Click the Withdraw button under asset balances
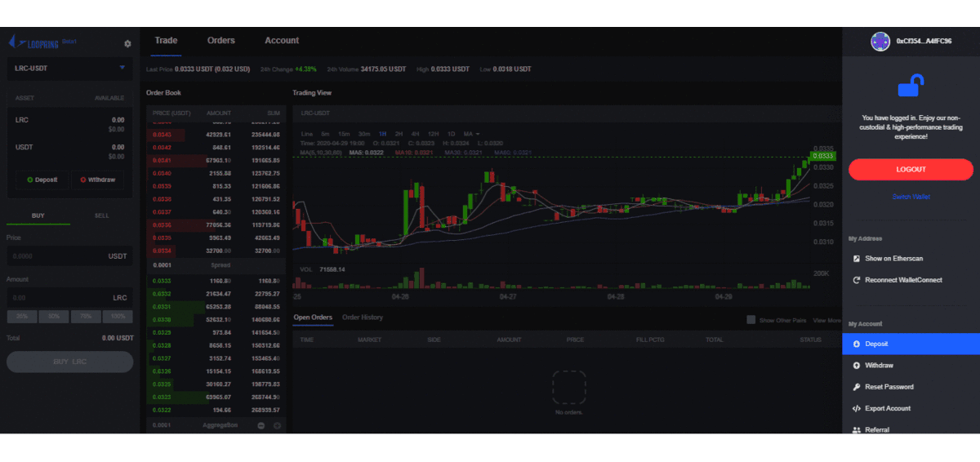The height and width of the screenshot is (462, 980). tap(97, 180)
